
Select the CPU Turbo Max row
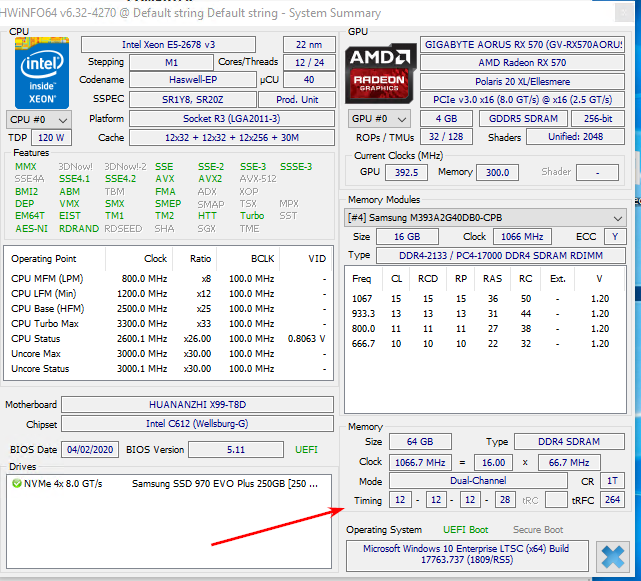[x=167, y=324]
